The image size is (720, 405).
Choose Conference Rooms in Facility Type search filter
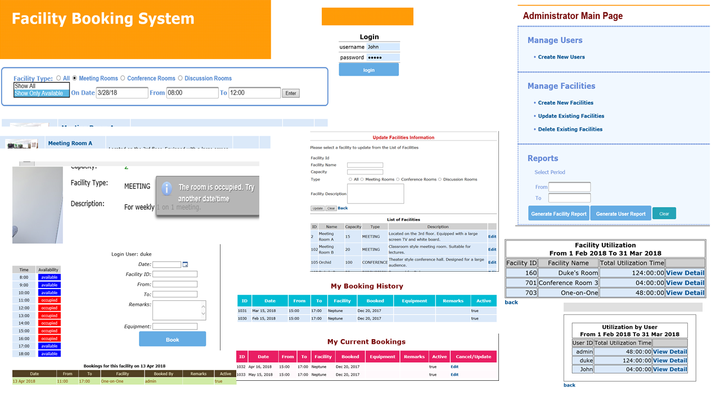(x=123, y=78)
